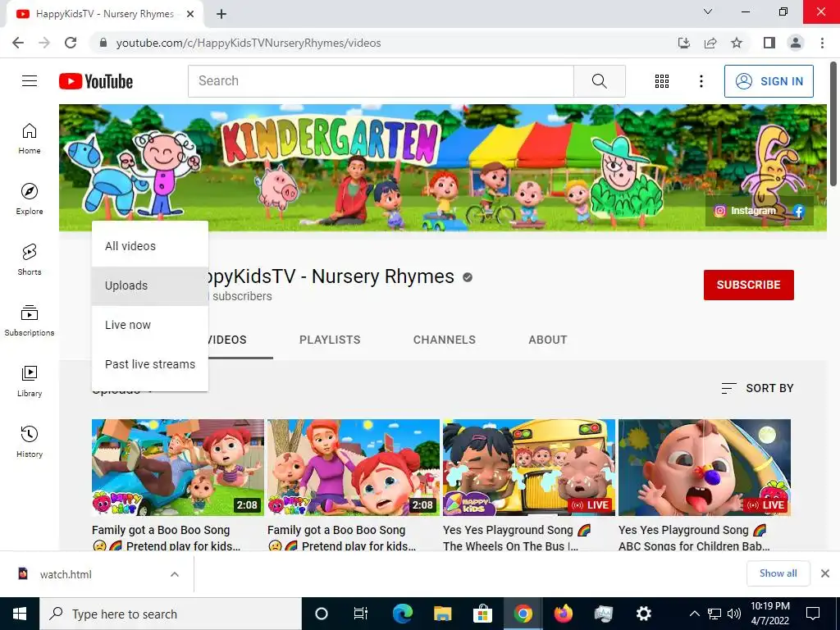Bookmark this page with the star icon

(737, 43)
